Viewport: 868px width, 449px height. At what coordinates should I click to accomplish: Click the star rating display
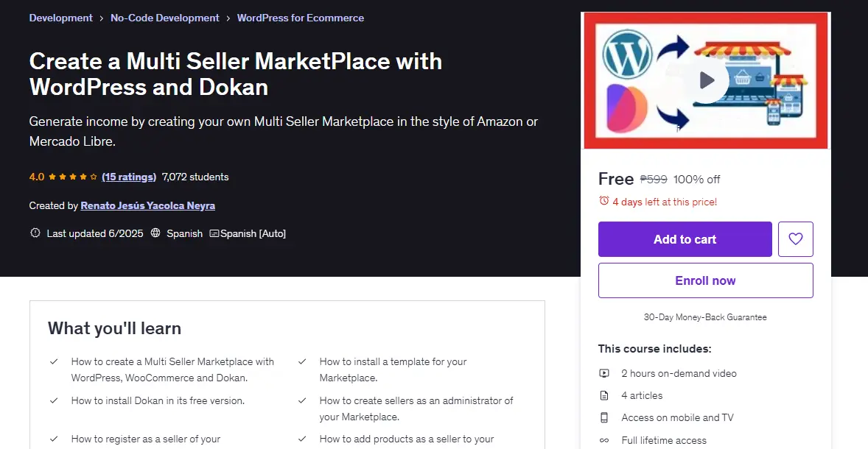[72, 177]
